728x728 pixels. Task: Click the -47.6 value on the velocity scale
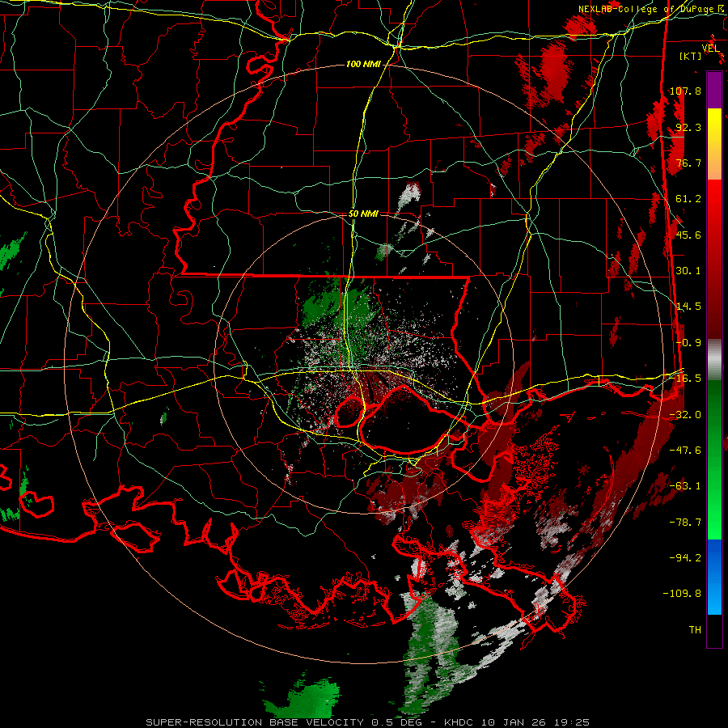[x=685, y=451]
